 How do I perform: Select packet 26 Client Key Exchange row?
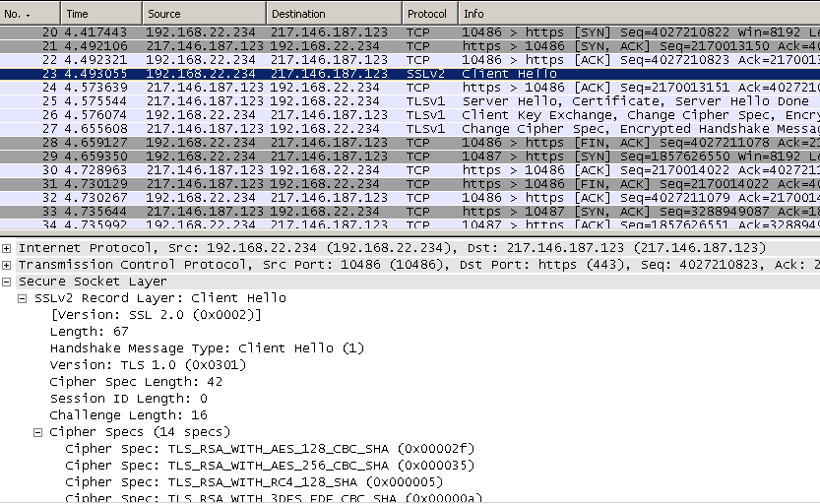[x=410, y=115]
